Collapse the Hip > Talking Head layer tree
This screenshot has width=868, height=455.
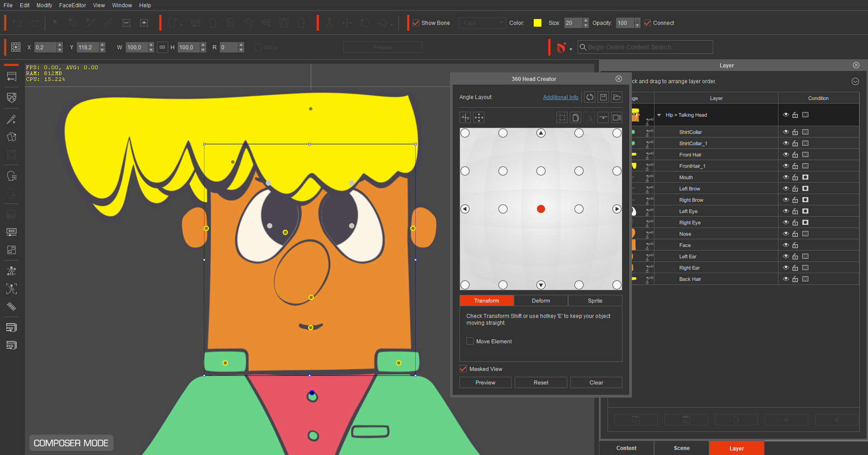(x=659, y=115)
